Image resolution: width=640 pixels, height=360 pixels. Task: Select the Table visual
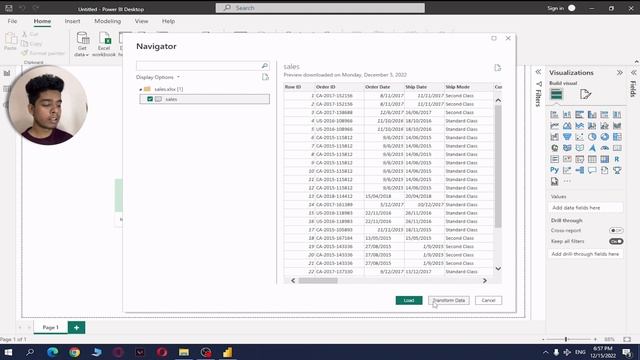pyautogui.click(x=592, y=159)
